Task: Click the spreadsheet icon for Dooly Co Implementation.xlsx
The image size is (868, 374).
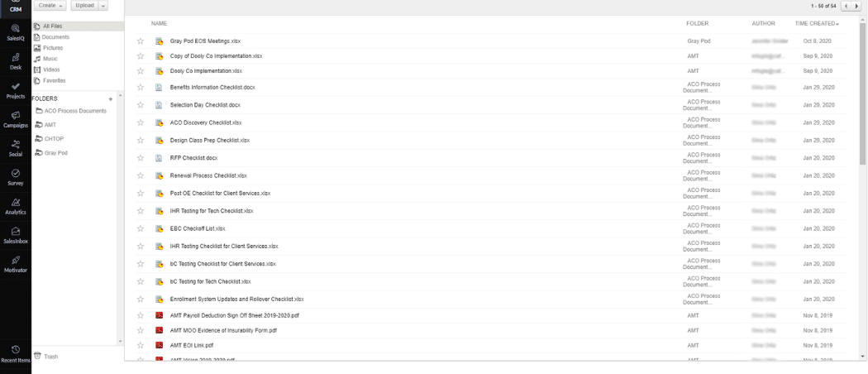Action: pos(160,71)
